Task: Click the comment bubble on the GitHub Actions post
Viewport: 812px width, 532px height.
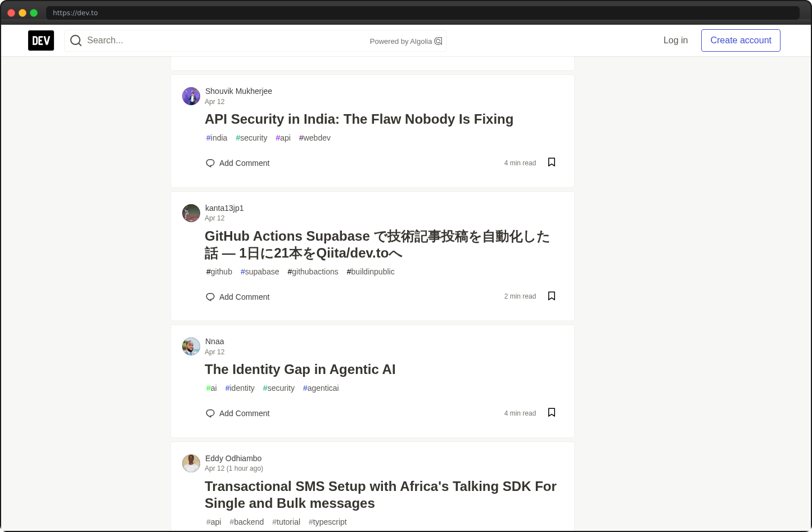Action: (210, 296)
